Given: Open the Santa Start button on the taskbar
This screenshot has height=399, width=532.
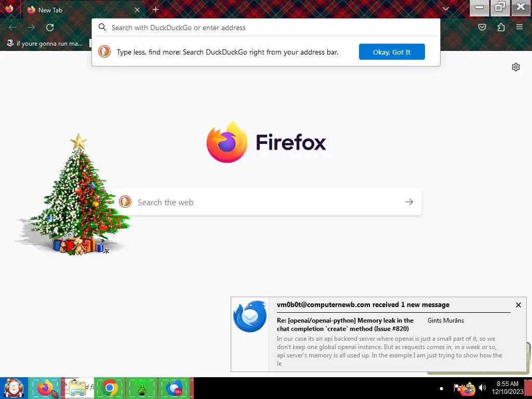Looking at the screenshot, I should tap(14, 388).
